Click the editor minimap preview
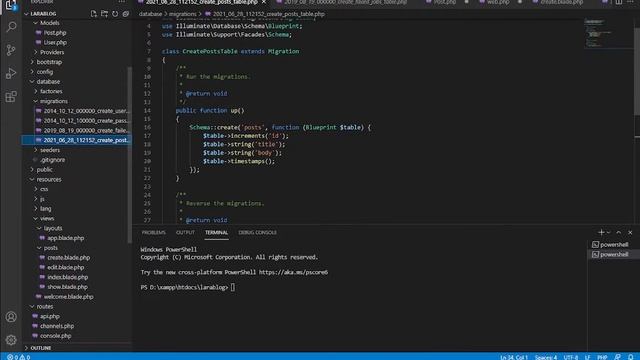Viewport: 640px width, 360px height. point(608,33)
